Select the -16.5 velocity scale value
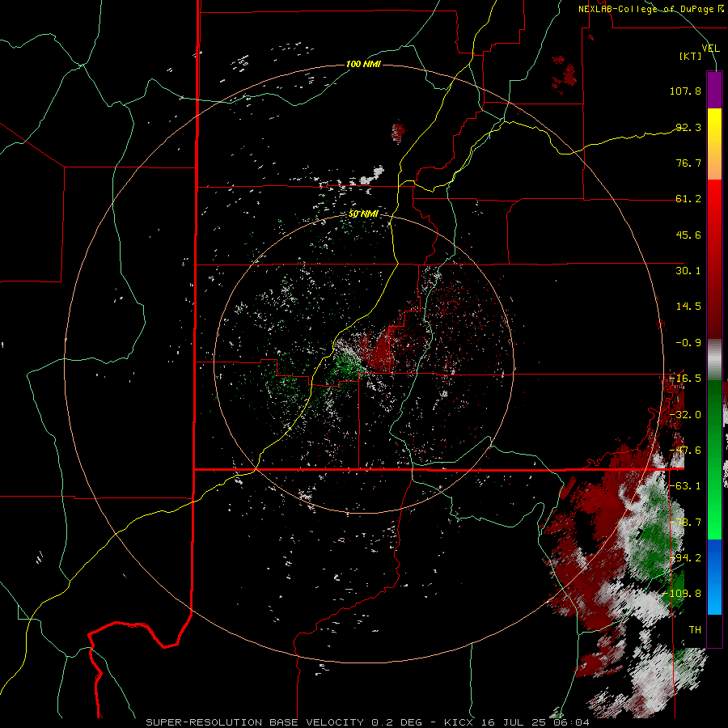The width and height of the screenshot is (728, 728). (685, 379)
